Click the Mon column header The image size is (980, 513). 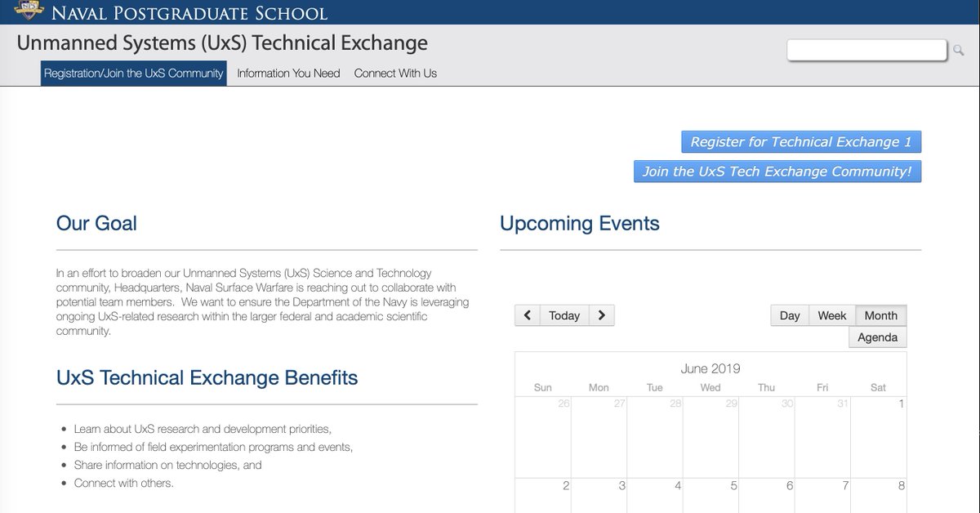coord(599,387)
